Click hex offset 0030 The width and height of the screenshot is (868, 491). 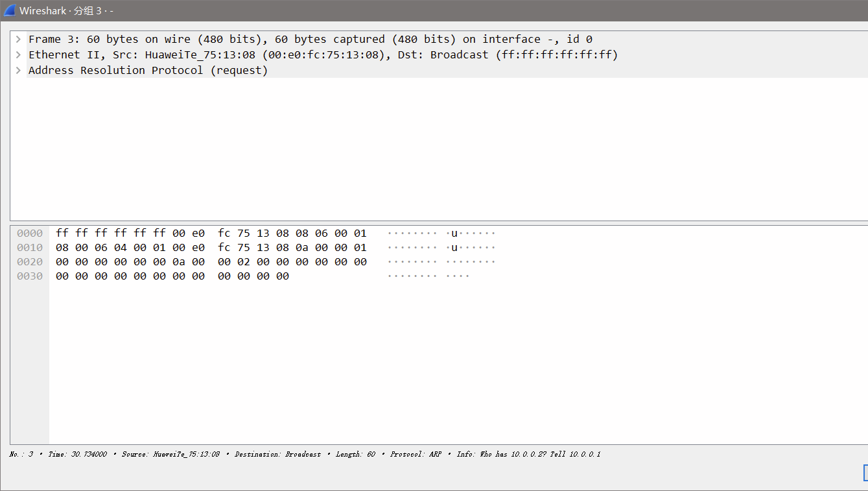[x=30, y=276]
